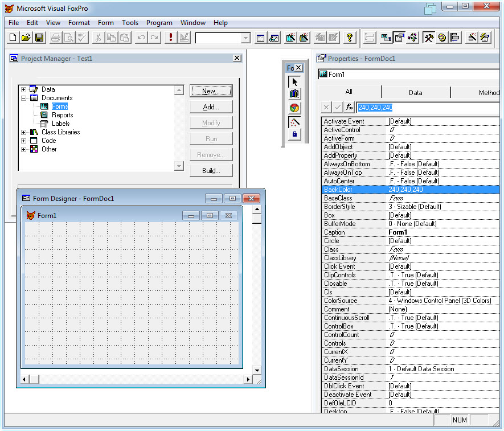
Task: Collapse the Documents node in Project Manager
Action: click(x=24, y=98)
